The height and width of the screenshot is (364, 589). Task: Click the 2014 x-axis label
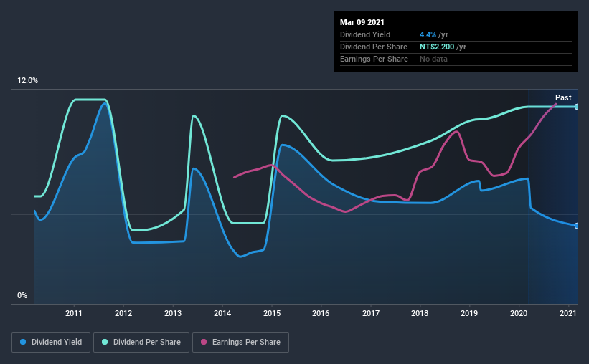222,313
